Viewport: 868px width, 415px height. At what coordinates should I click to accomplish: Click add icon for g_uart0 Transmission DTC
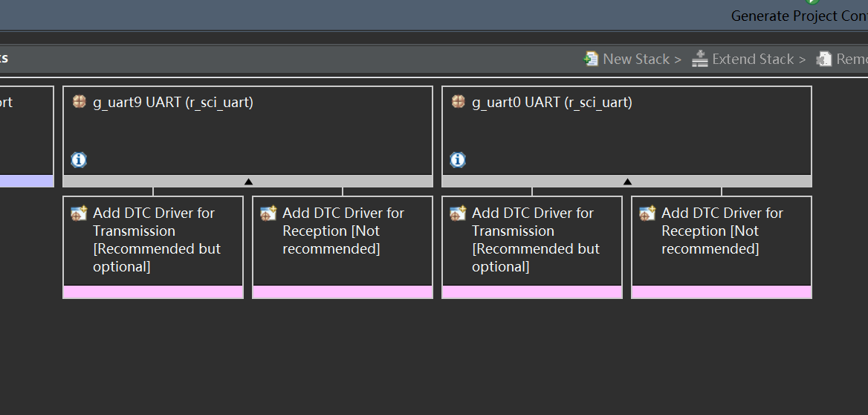pyautogui.click(x=458, y=213)
